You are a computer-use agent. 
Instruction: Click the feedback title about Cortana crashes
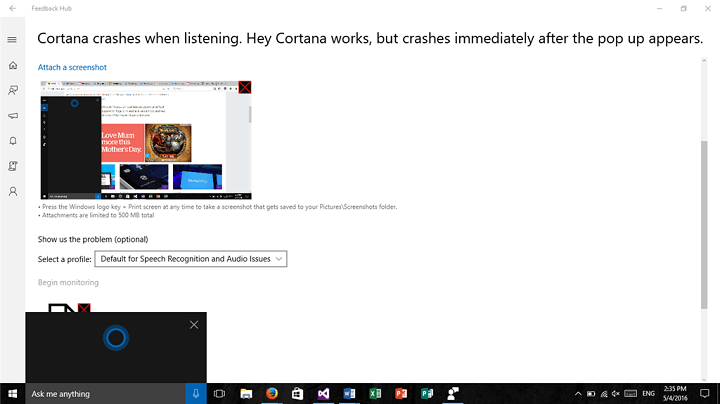pos(370,38)
